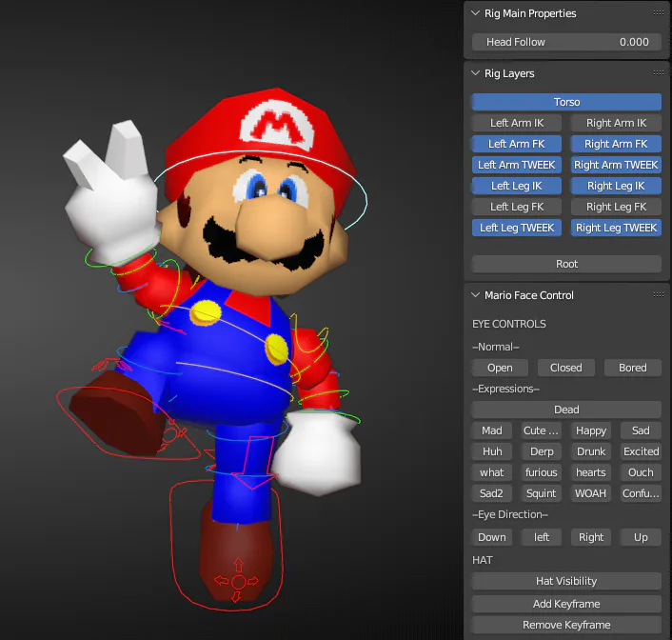Apply the Happy expression
Image resolution: width=672 pixels, height=640 pixels.
[591, 430]
